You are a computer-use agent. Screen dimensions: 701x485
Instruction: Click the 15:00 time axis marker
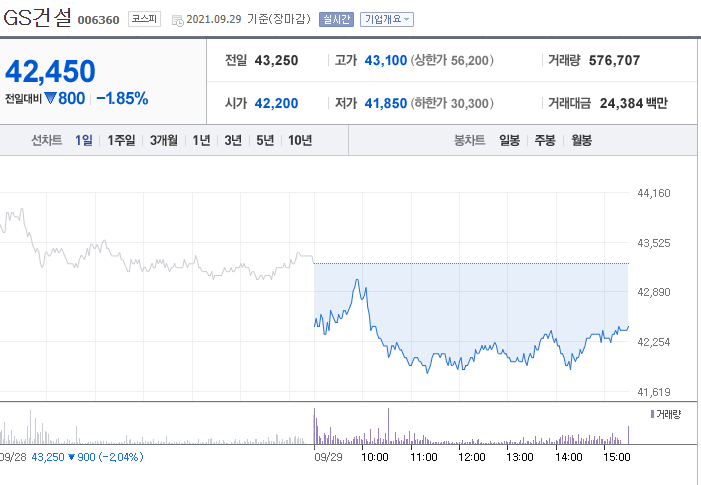click(x=617, y=457)
